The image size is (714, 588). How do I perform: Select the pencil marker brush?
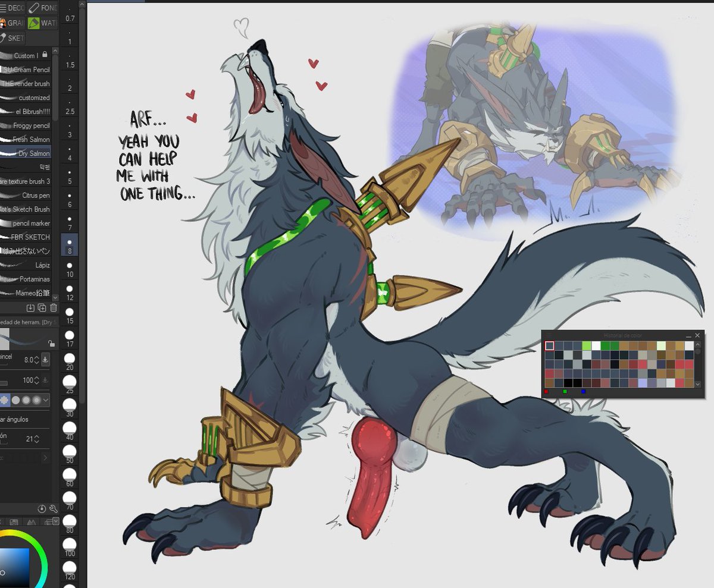pos(26,223)
